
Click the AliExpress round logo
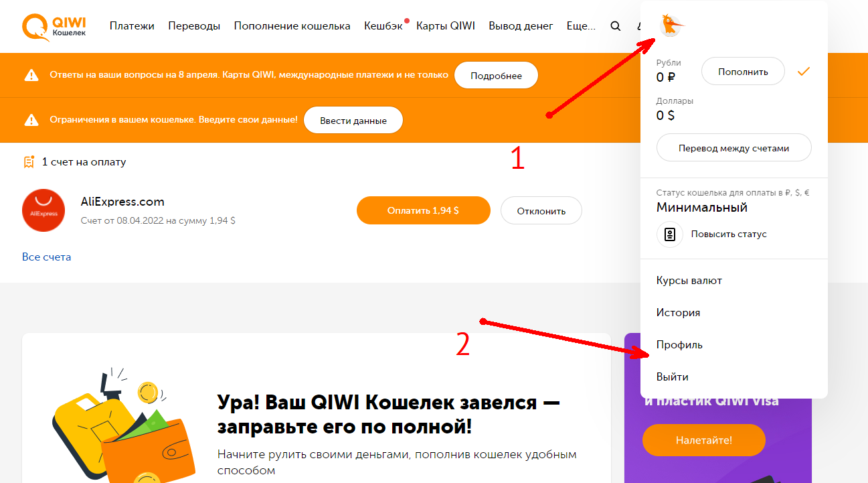pyautogui.click(x=44, y=210)
